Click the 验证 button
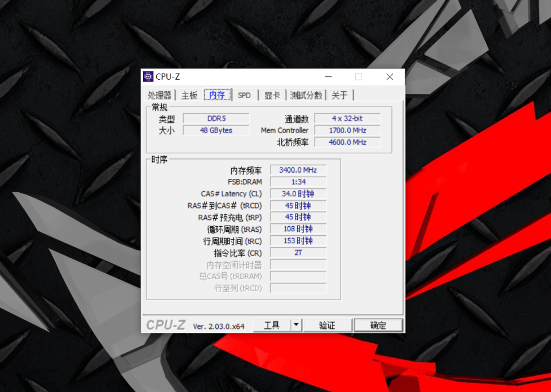This screenshot has width=551, height=392. pos(327,325)
